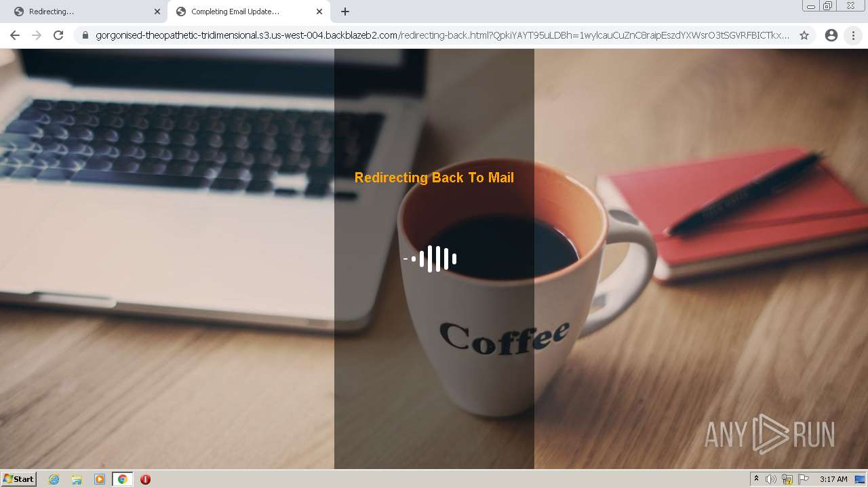
Task: Click the loading bars animation
Action: coord(430,259)
